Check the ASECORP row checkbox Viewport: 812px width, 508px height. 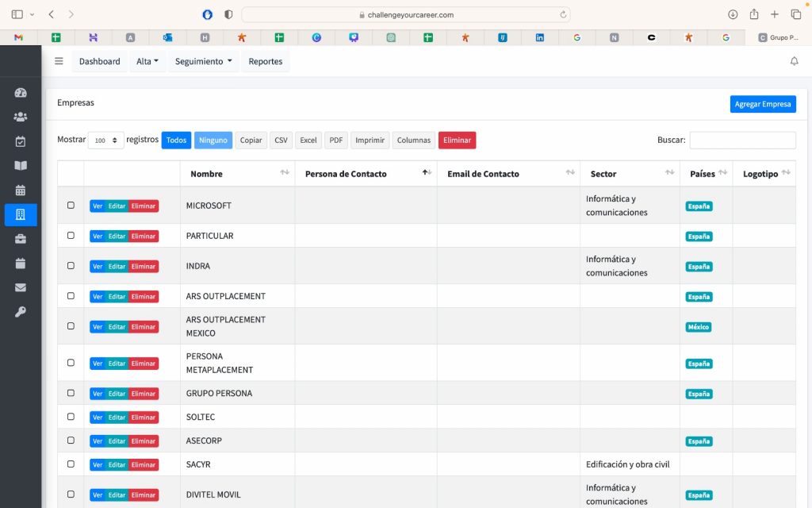coord(71,440)
